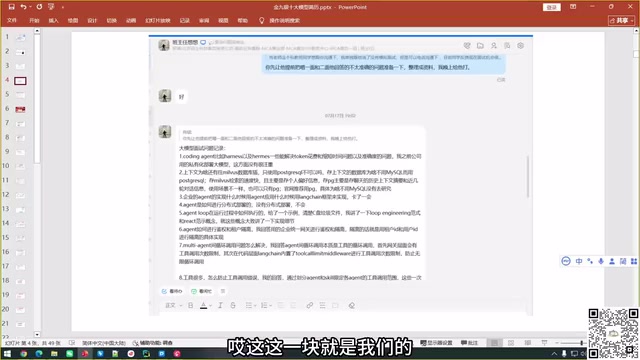This screenshot has height=360, width=640.
Task: Select slide 13 thumbnail
Action: [x=20, y=210]
